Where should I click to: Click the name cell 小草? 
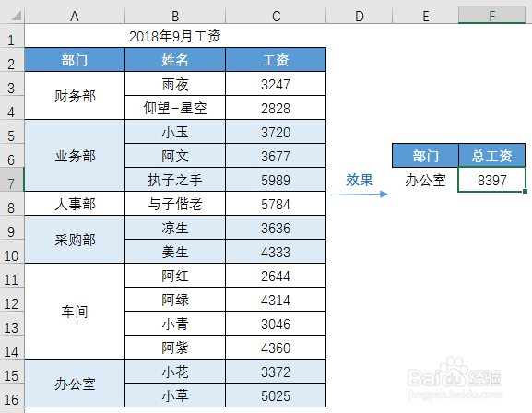click(175, 395)
